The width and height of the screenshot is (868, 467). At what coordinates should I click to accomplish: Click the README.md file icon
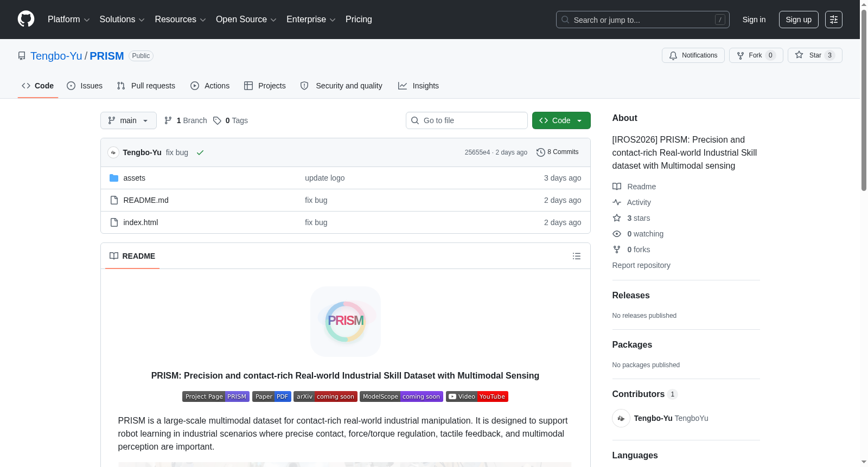tap(114, 200)
